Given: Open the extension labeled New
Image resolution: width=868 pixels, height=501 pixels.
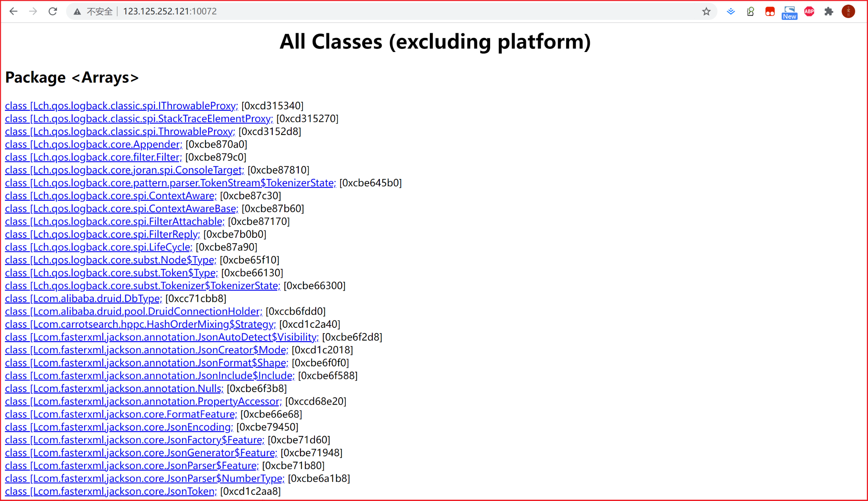Looking at the screenshot, I should click(x=790, y=12).
